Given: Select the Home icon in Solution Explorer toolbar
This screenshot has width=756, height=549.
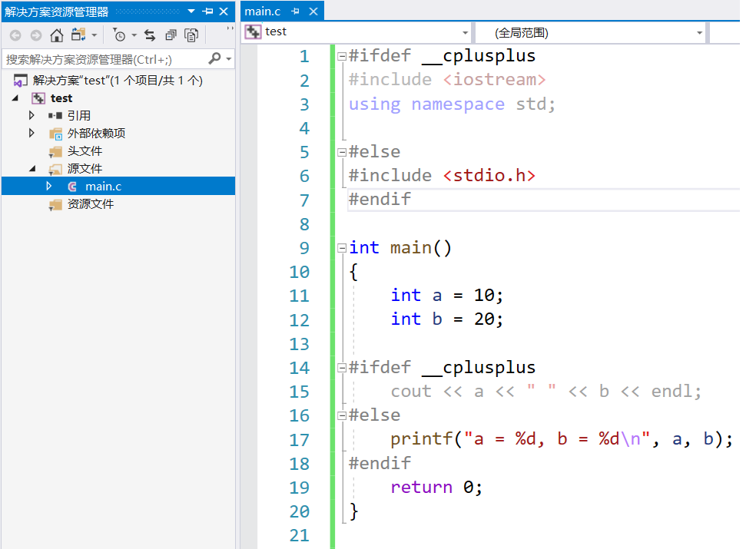Looking at the screenshot, I should (x=56, y=35).
